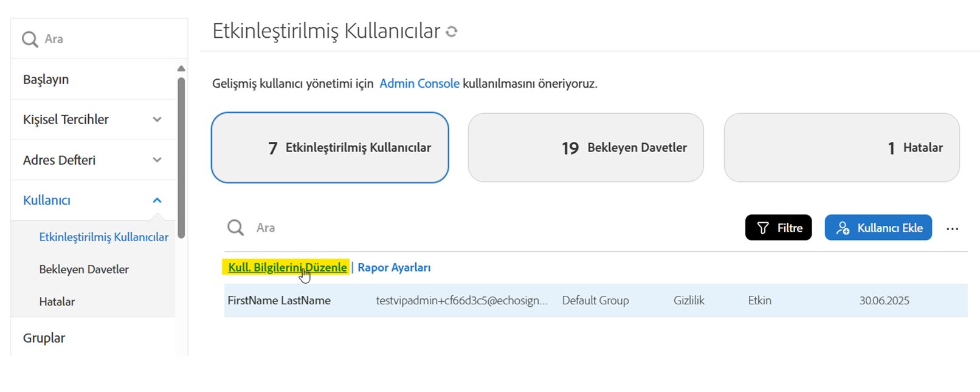
Task: Open the Admin Console link
Action: [x=419, y=84]
